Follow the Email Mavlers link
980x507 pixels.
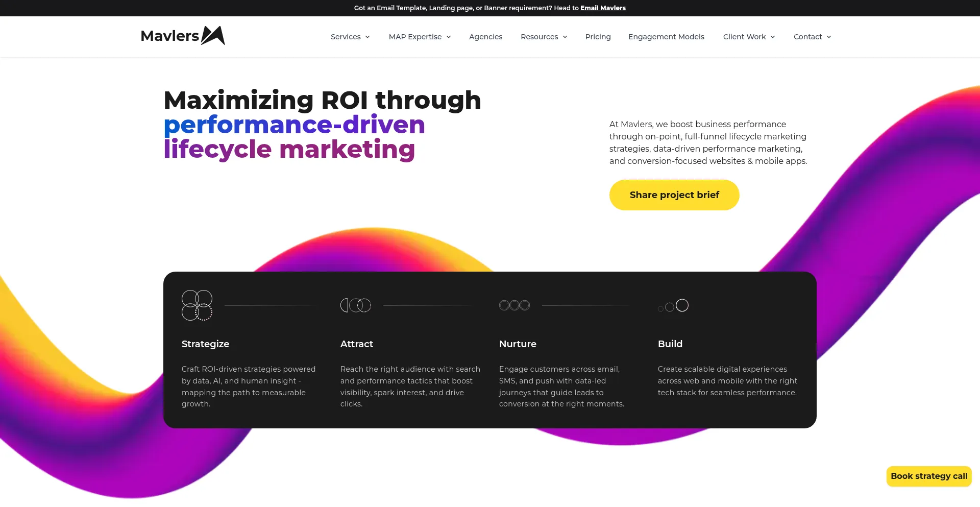pos(603,8)
